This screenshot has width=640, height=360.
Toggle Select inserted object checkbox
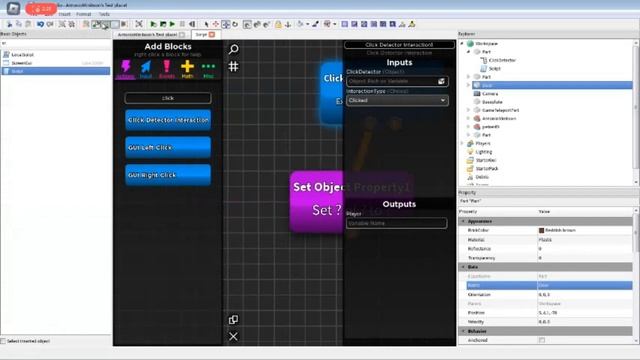(x=3, y=341)
